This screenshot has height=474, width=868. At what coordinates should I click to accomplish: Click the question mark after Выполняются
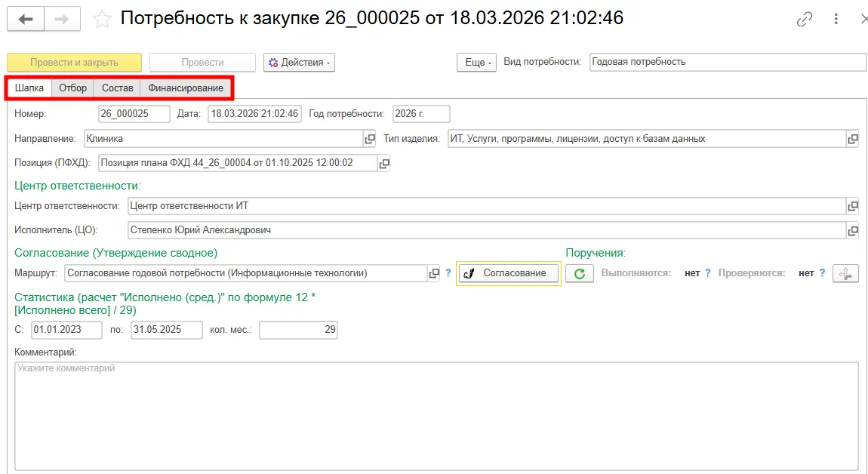tap(707, 273)
